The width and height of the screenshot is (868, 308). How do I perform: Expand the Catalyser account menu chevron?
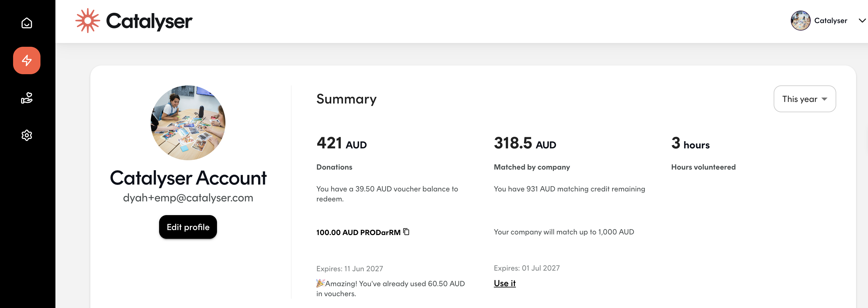click(862, 21)
